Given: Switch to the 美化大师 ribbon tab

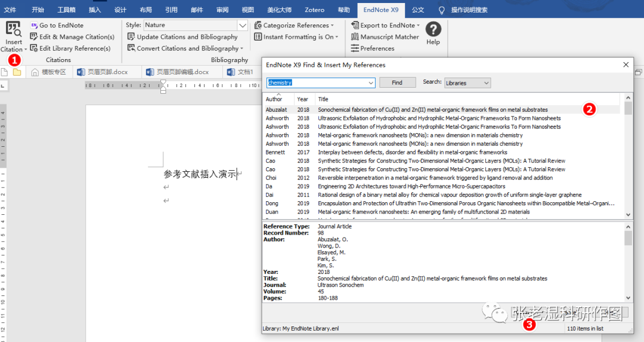Looking at the screenshot, I should (x=279, y=10).
